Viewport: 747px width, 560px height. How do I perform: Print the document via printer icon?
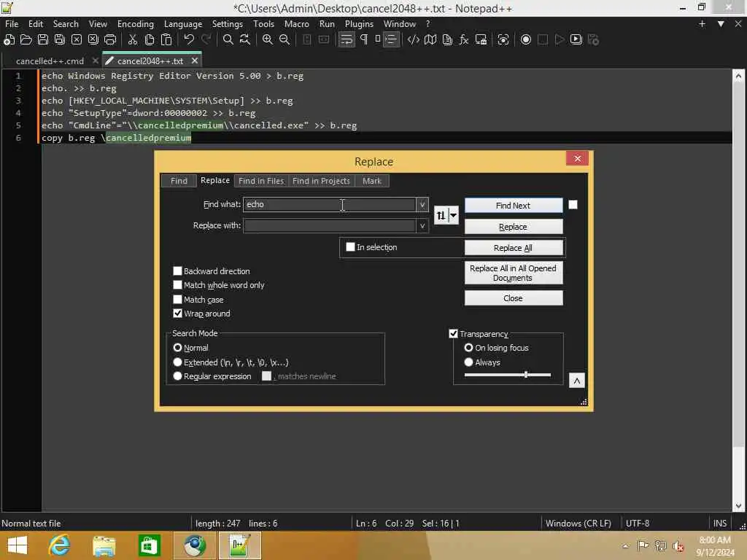[110, 39]
